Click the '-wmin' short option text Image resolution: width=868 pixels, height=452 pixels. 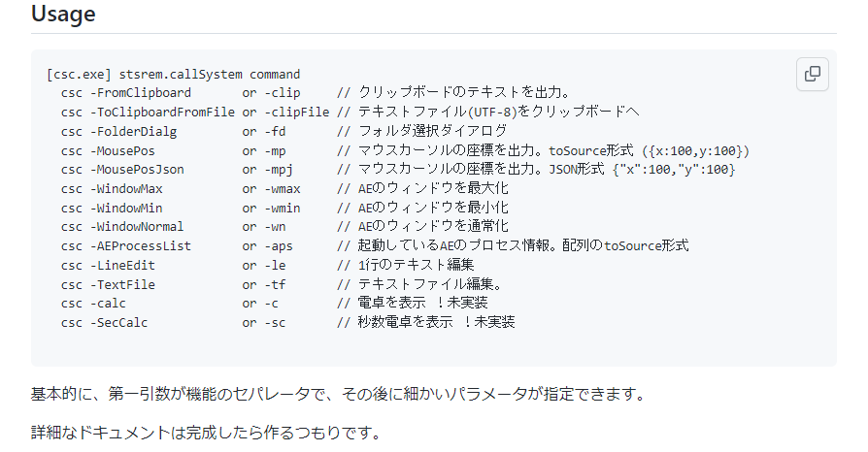tap(283, 209)
